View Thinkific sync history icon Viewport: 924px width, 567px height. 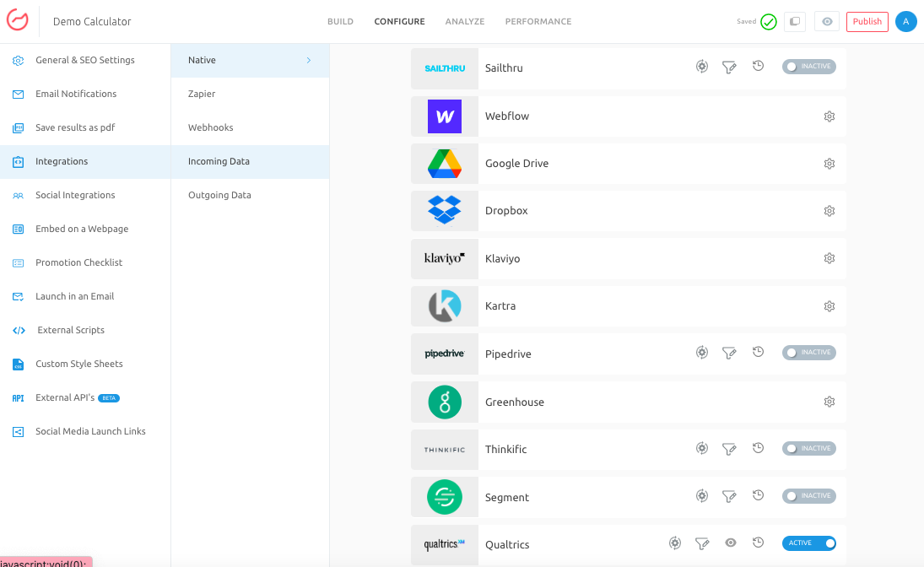[x=759, y=448]
